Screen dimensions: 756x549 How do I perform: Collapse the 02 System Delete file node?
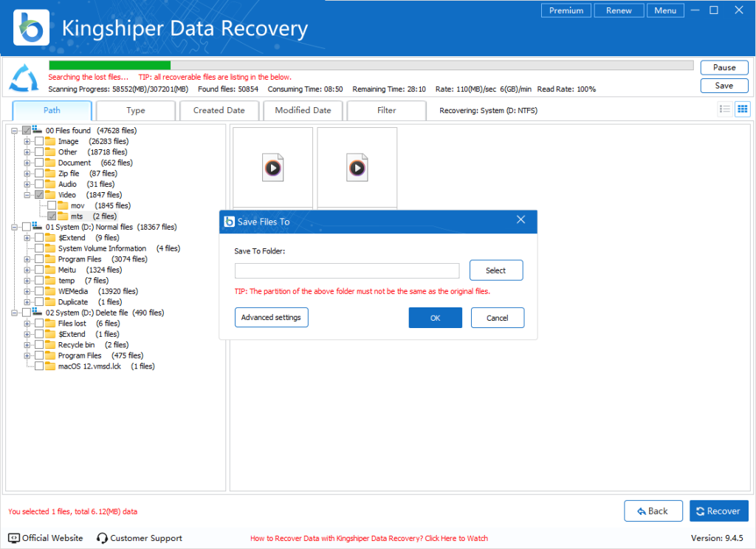pos(15,313)
